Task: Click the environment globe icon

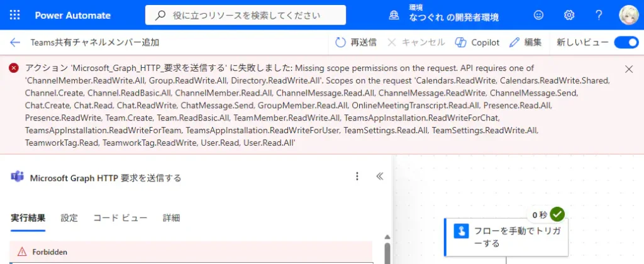Action: pos(394,15)
